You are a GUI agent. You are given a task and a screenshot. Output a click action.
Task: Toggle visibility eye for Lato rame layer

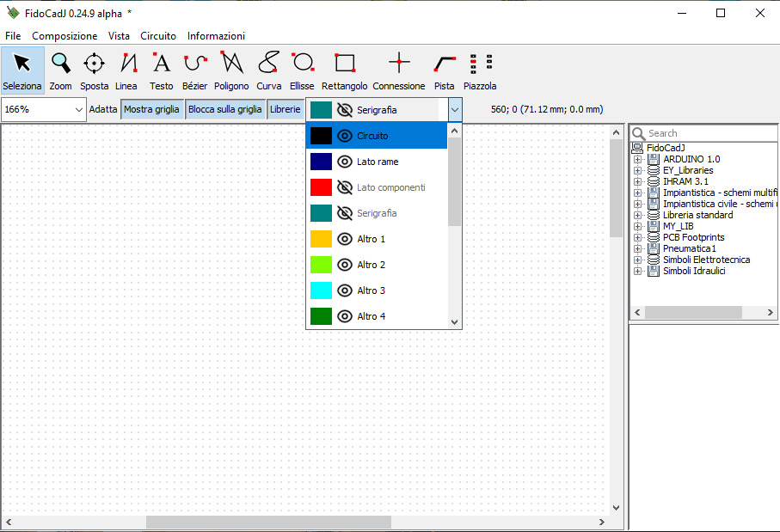pyautogui.click(x=345, y=162)
